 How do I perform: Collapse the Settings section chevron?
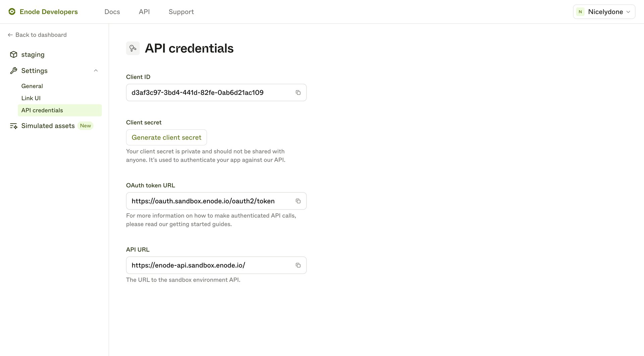pyautogui.click(x=96, y=70)
